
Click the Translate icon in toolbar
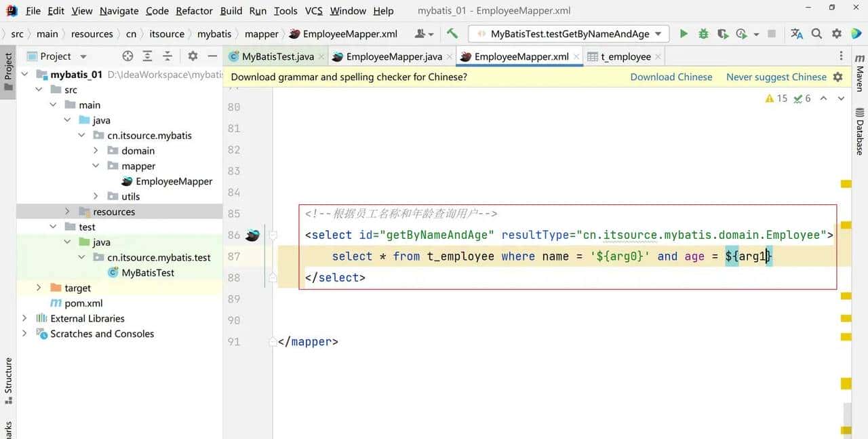click(797, 33)
